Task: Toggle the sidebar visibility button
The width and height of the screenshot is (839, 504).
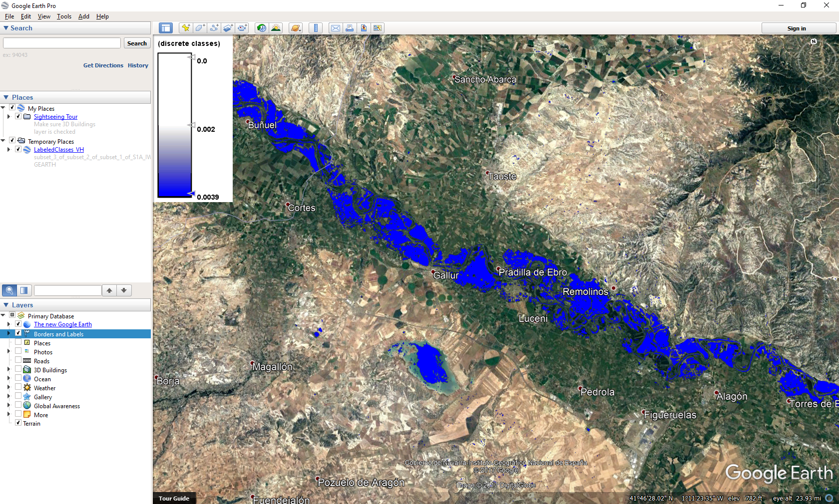Action: [x=165, y=28]
